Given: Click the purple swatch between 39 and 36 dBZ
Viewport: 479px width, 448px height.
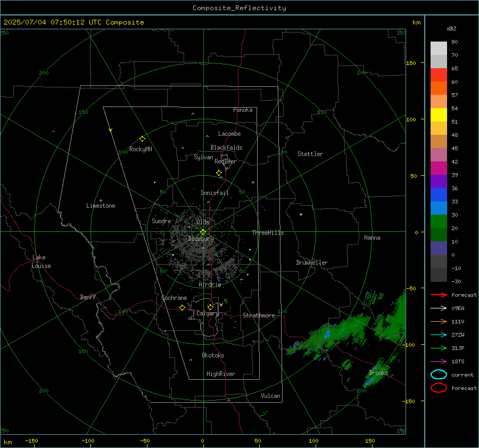Looking at the screenshot, I should coord(439,181).
